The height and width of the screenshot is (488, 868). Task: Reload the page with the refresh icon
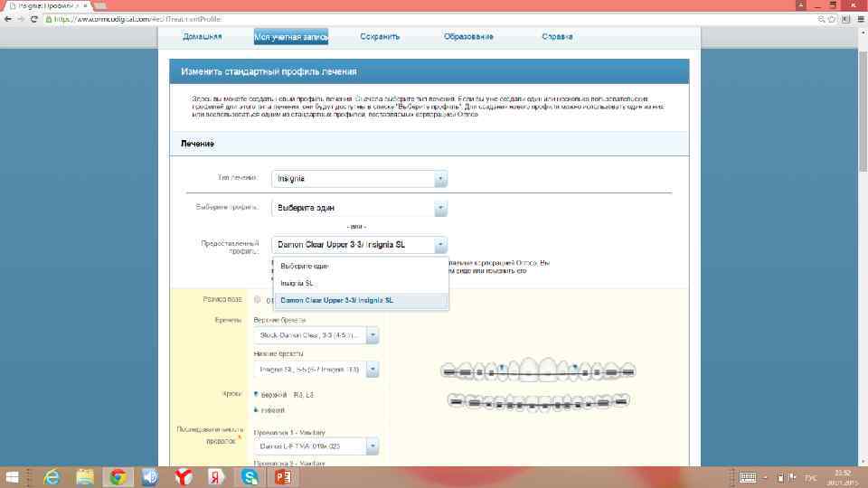[x=34, y=19]
